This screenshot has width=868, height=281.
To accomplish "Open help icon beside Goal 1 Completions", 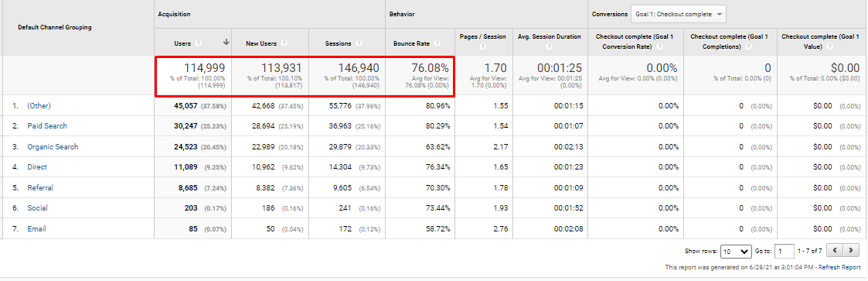I will (x=748, y=47).
